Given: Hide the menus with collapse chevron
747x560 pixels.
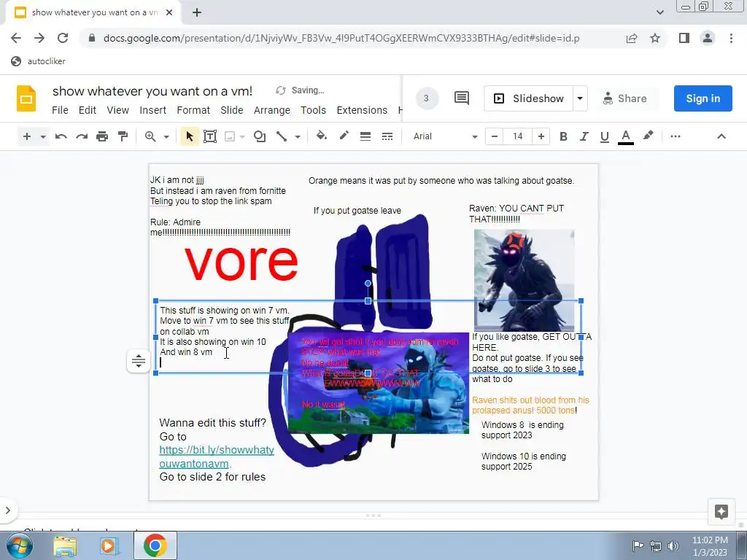Looking at the screenshot, I should [721, 136].
